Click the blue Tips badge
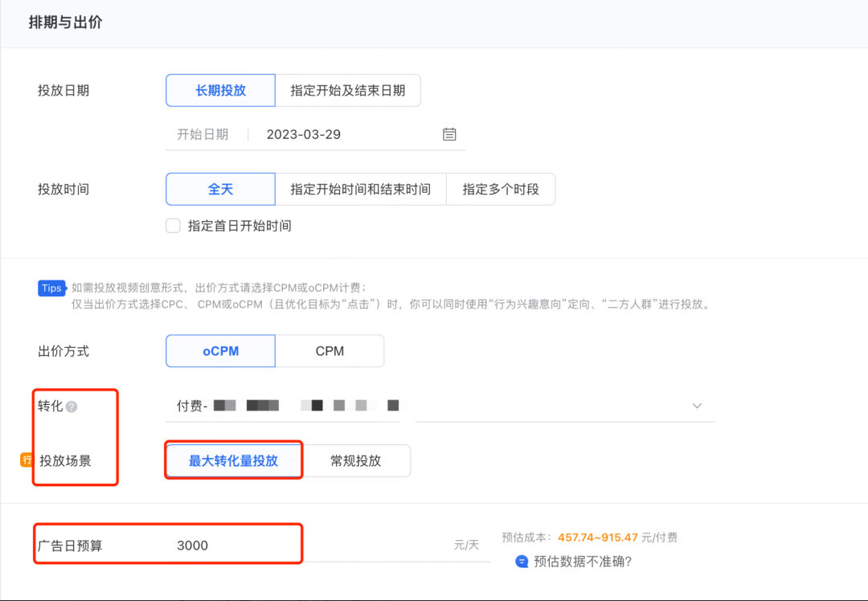The image size is (868, 601). [x=51, y=288]
